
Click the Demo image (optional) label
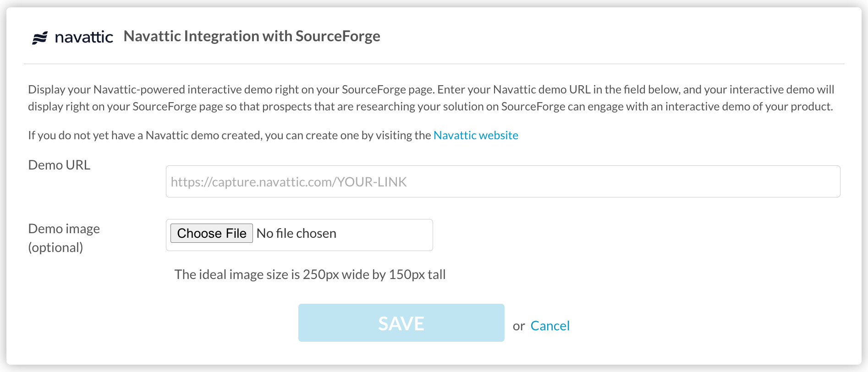coord(64,237)
